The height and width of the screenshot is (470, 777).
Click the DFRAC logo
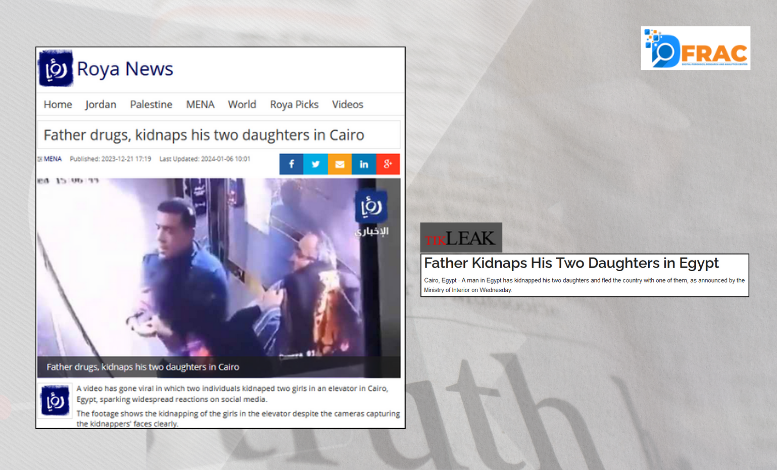pyautogui.click(x=695, y=48)
